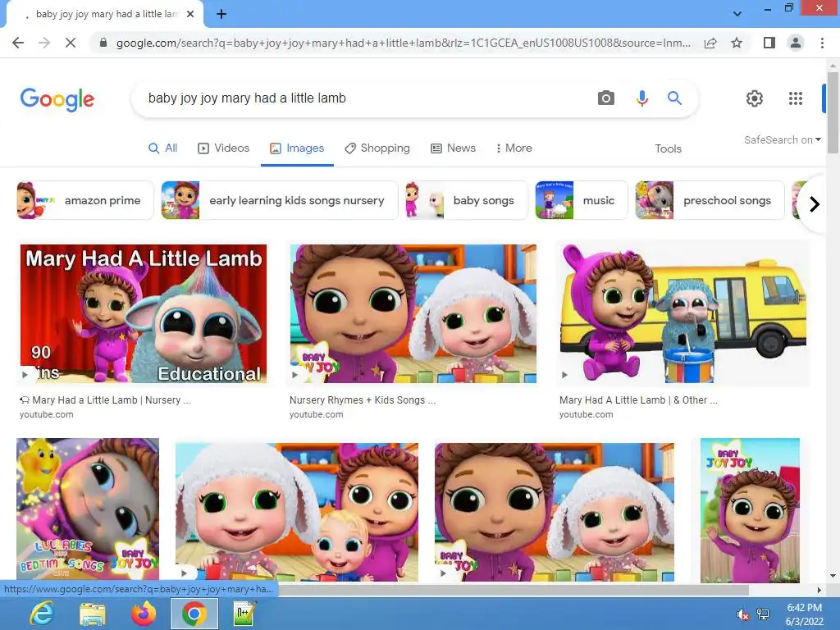Go back to the previous page
Image resolution: width=840 pixels, height=630 pixels.
[18, 43]
